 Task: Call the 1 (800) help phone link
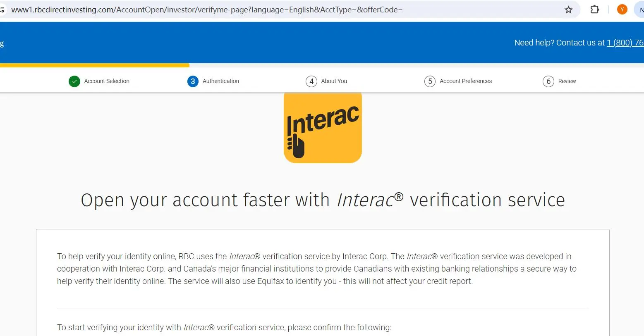(x=625, y=43)
